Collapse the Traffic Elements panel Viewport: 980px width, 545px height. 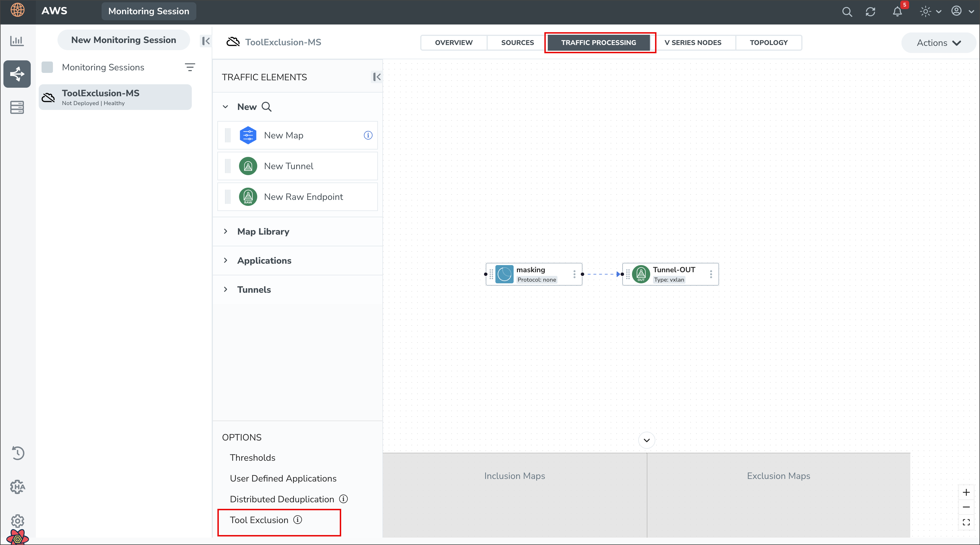377,77
